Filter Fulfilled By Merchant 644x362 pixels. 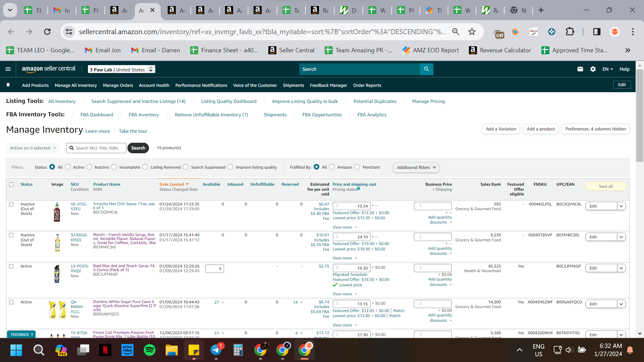point(357,167)
